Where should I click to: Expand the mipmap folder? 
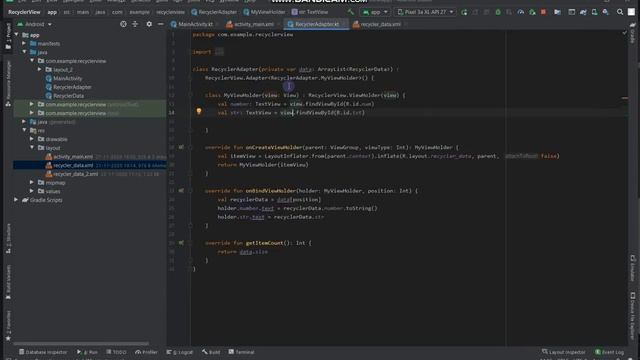click(x=32, y=182)
